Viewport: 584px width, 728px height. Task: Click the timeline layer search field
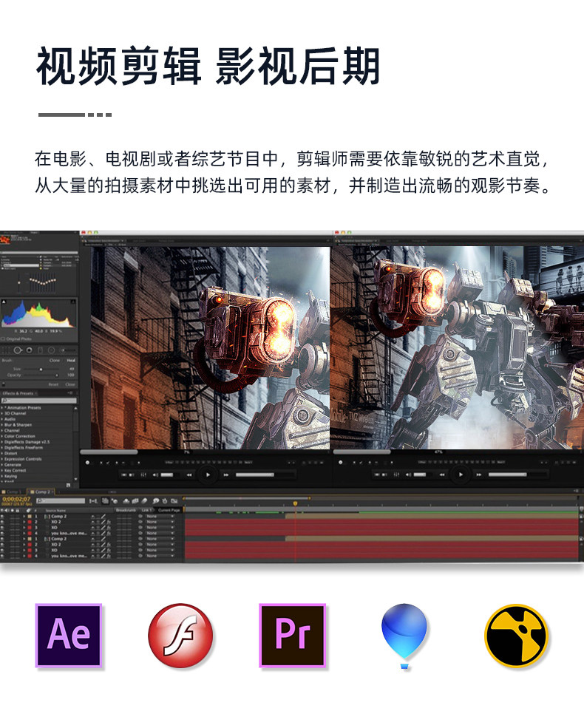coord(61,501)
